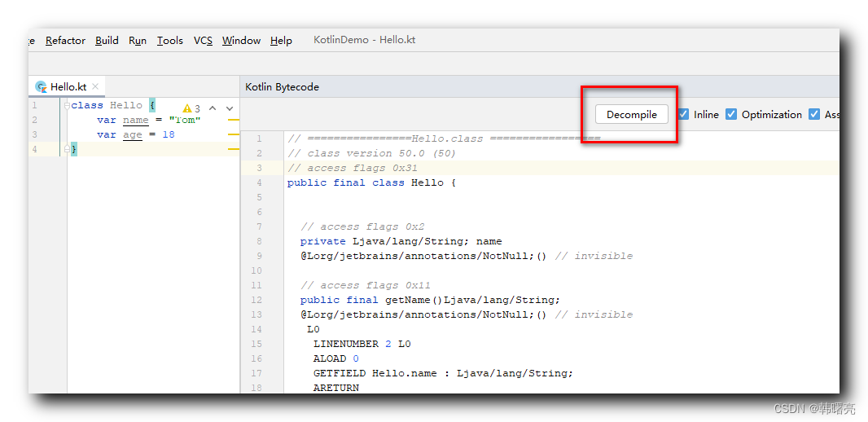Click the yellow warning triangle icon
Image resolution: width=868 pixels, height=422 pixels.
(186, 108)
